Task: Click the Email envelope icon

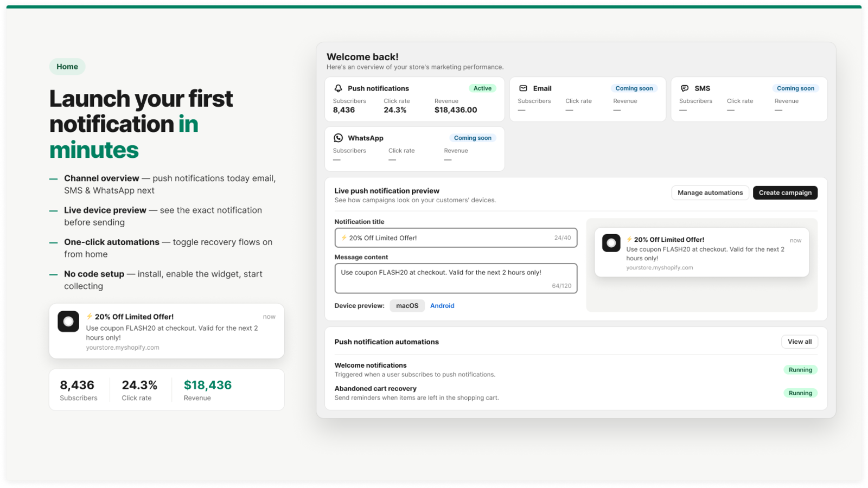Action: point(524,88)
